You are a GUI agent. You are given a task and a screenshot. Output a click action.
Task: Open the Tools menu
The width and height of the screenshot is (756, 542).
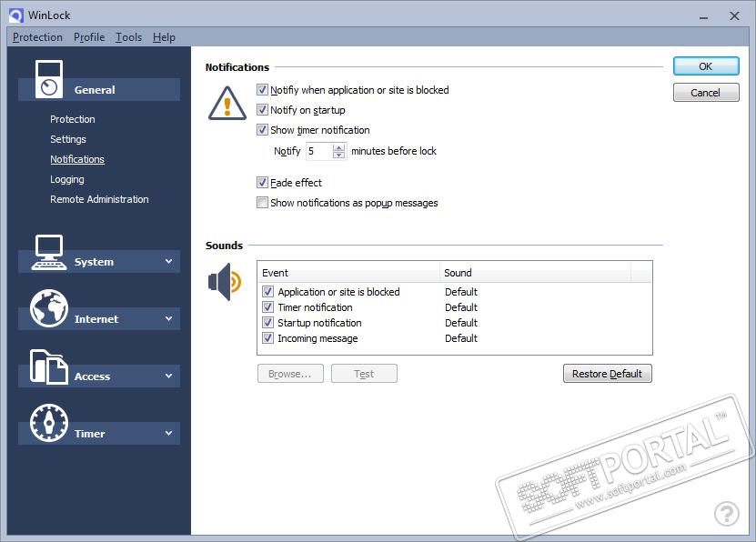coord(129,37)
